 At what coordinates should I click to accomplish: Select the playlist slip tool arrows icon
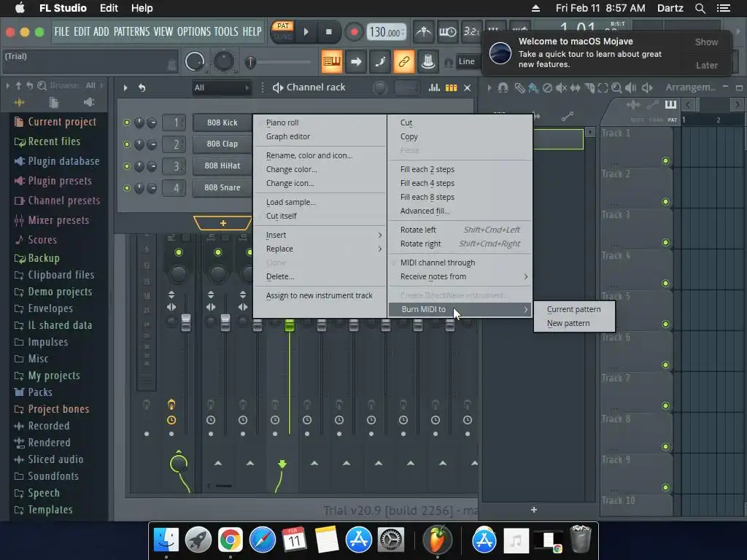575,87
